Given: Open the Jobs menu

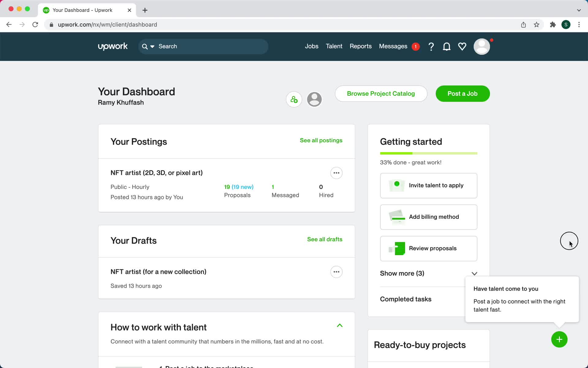Looking at the screenshot, I should coord(311,46).
